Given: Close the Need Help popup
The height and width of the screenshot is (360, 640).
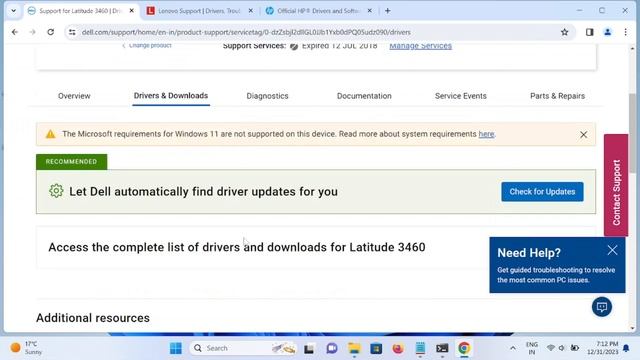Looking at the screenshot, I should click(612, 250).
